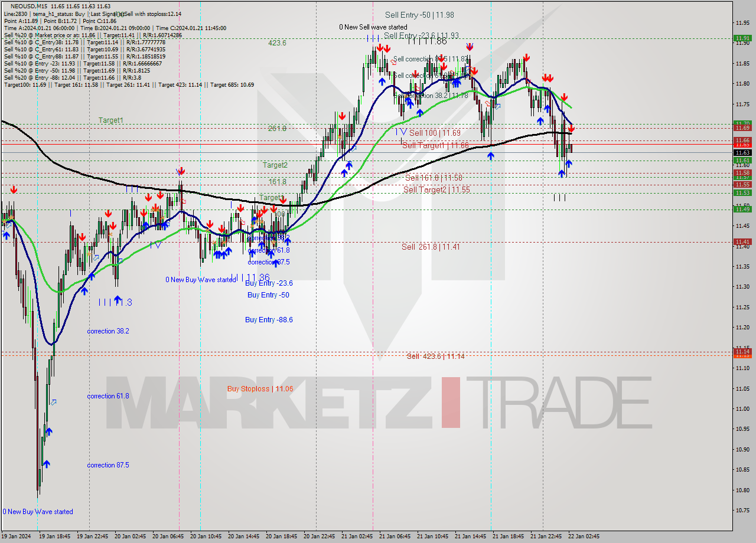756x543 pixels.
Task: Click the '20 Jan 22:45' time label
Action: pos(320,537)
